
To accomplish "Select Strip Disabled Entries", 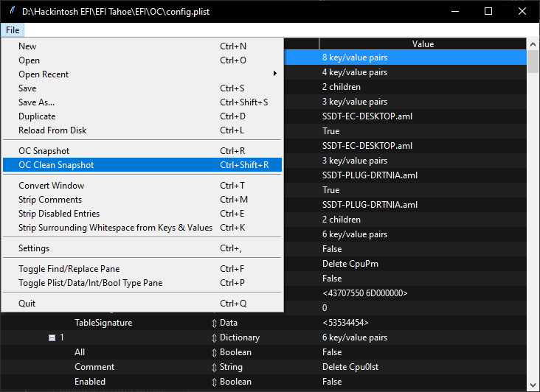I will point(142,214).
